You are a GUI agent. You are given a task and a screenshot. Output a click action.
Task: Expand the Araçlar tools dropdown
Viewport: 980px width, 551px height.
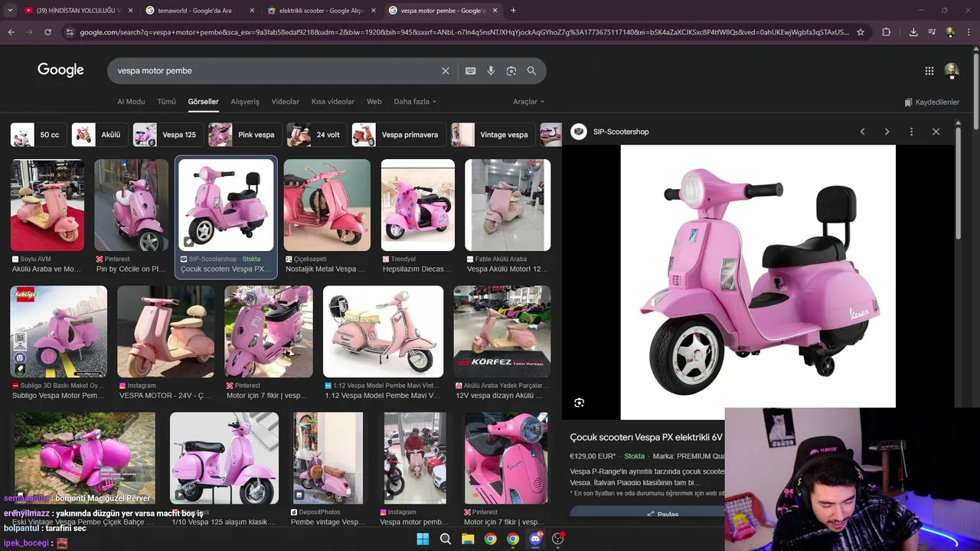click(528, 102)
